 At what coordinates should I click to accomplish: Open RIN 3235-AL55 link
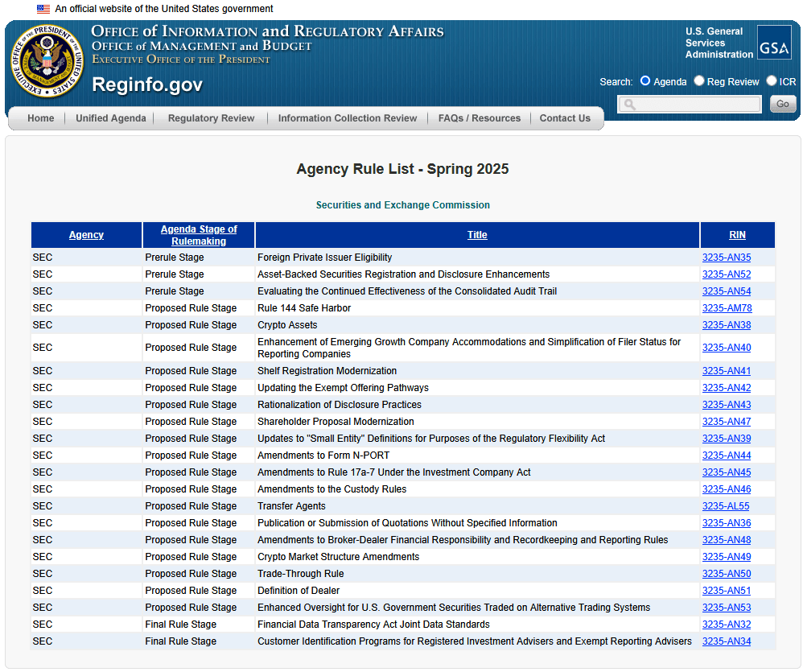click(x=726, y=506)
